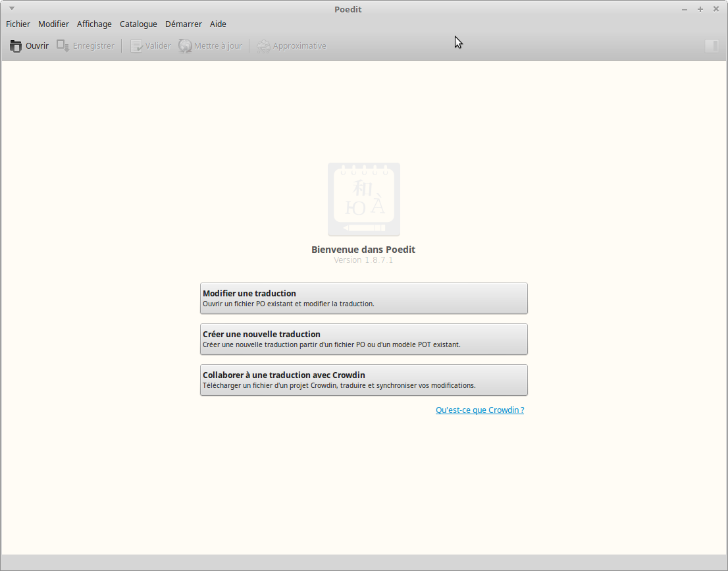Screen dimensions: 728x571
Task: Follow the "Qu'est-ce que Crowdin ?" link
Action: coord(480,410)
